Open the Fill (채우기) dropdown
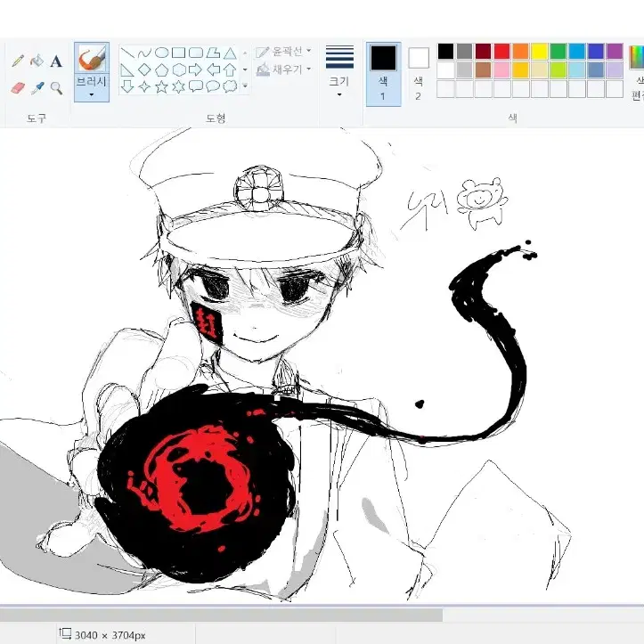This screenshot has height=644, width=644. (x=283, y=69)
